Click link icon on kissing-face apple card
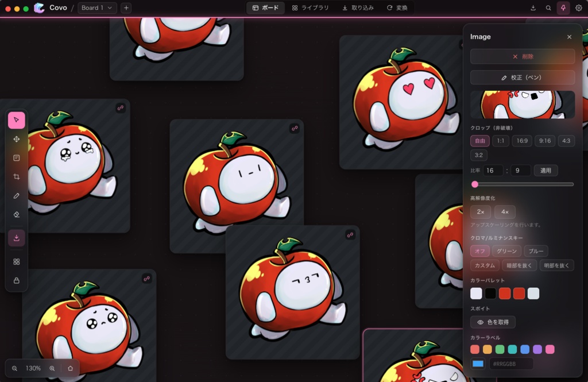The width and height of the screenshot is (588, 382). (350, 235)
